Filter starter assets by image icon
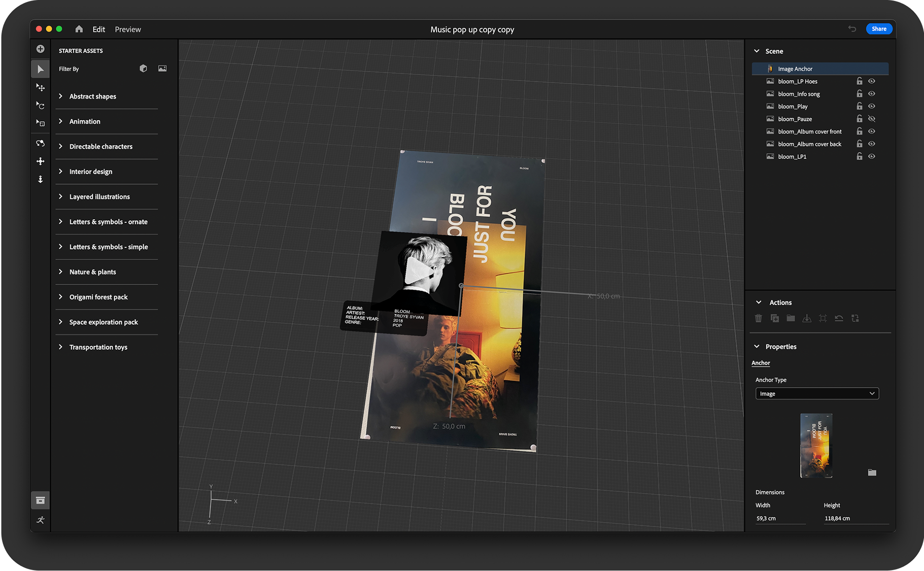This screenshot has height=571, width=924. 163,69
